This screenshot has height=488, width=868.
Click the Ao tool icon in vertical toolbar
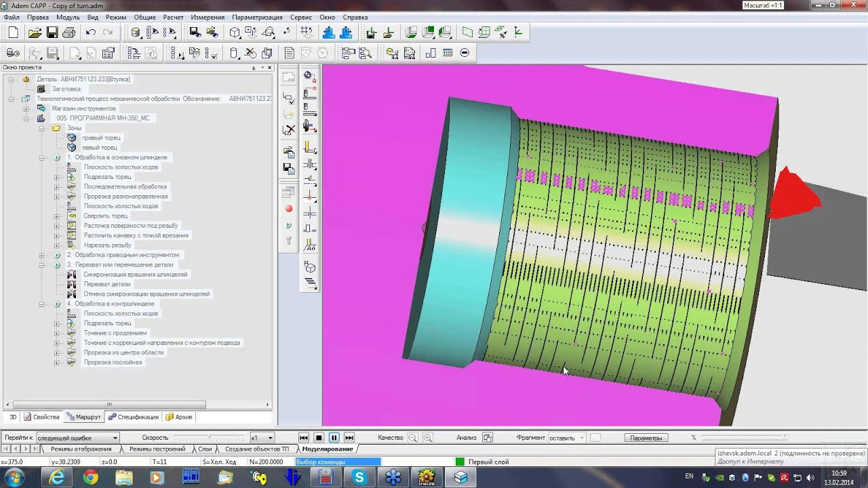309,245
